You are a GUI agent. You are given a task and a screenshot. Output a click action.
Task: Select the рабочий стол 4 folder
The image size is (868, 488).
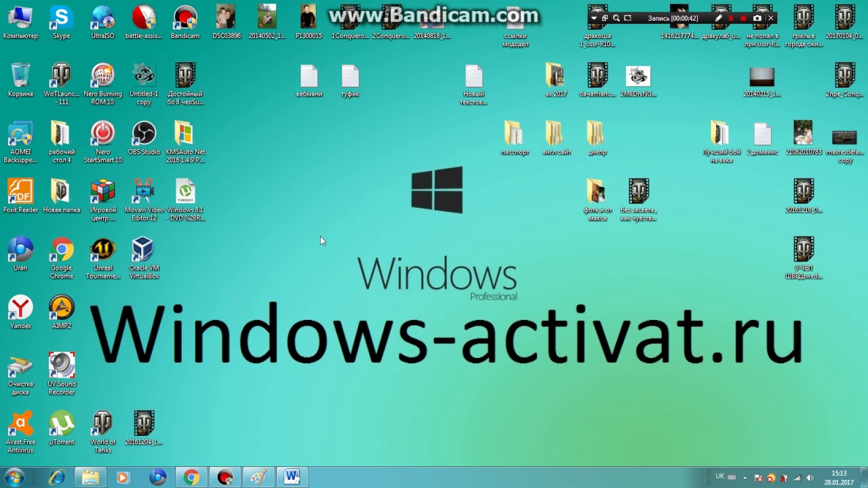[x=61, y=142]
